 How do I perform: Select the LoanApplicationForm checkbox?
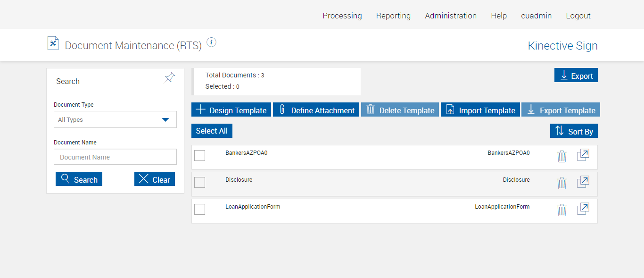(200, 209)
